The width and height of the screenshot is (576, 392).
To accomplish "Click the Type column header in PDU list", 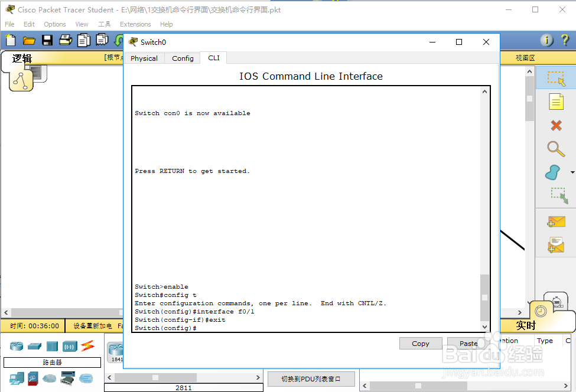I will (x=545, y=341).
